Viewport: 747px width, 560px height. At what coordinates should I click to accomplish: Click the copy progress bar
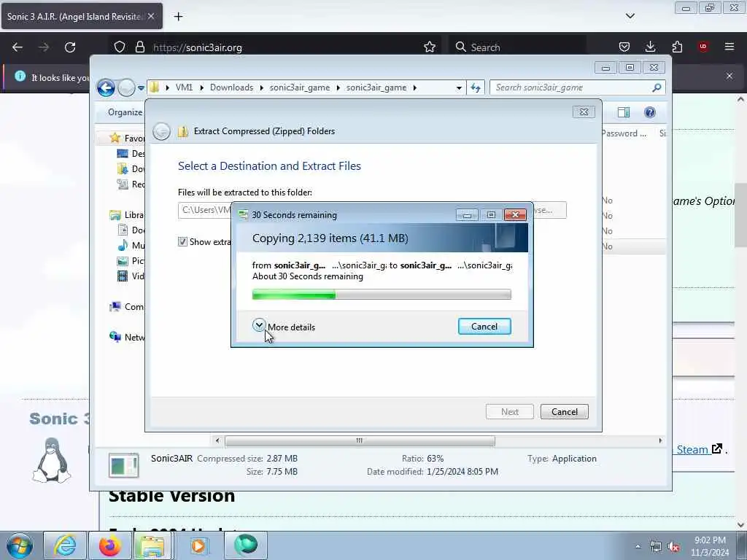tap(382, 295)
